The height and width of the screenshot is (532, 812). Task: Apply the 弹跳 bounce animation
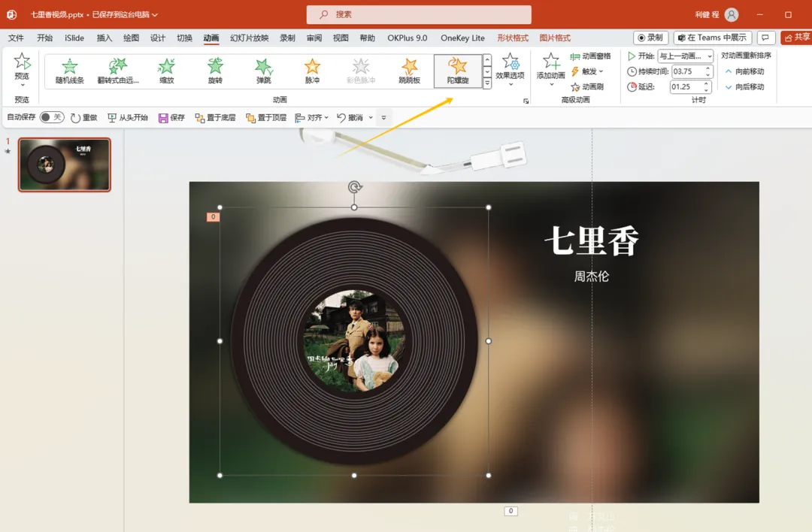[264, 71]
